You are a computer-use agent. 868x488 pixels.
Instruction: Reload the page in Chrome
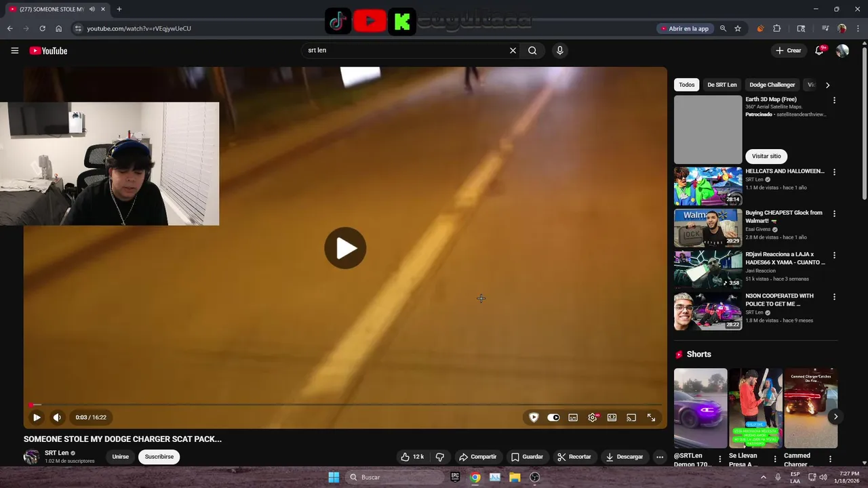tap(42, 28)
